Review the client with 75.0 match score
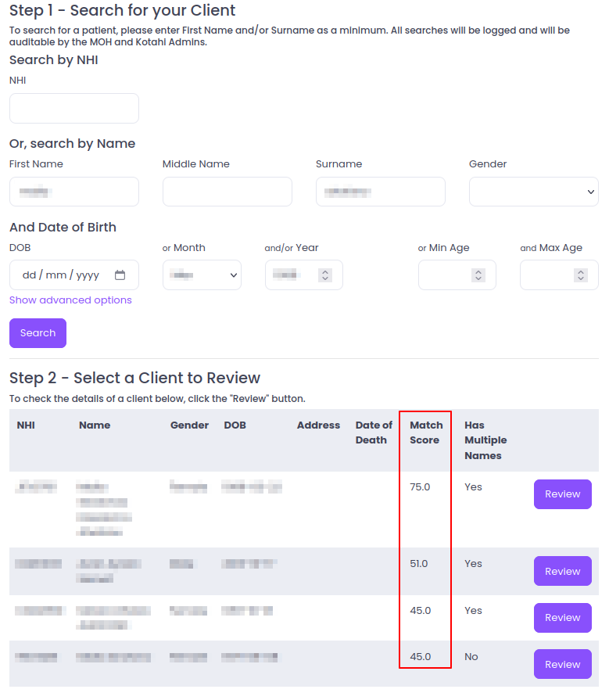This screenshot has width=609, height=700. click(562, 494)
